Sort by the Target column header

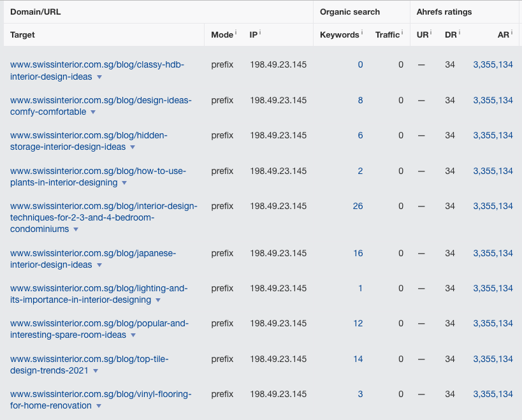23,34
